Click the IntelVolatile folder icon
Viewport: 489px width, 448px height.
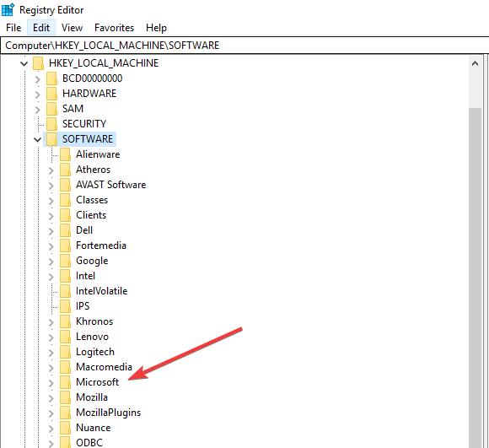click(65, 291)
